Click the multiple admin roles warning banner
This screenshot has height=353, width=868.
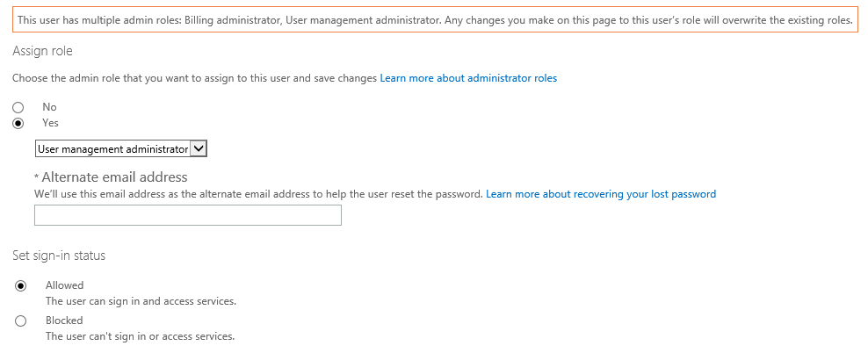click(x=435, y=20)
